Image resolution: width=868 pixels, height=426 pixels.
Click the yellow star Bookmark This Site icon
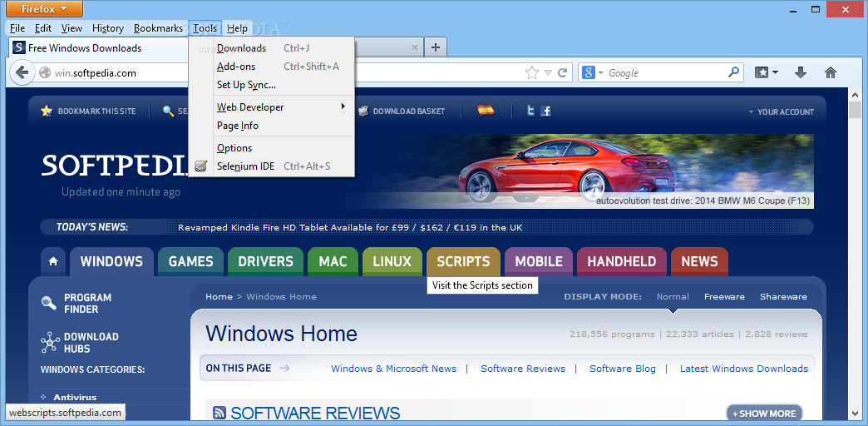pyautogui.click(x=47, y=111)
